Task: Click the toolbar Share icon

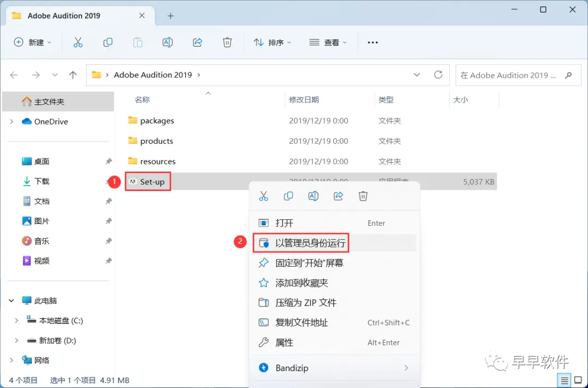Action: [197, 42]
